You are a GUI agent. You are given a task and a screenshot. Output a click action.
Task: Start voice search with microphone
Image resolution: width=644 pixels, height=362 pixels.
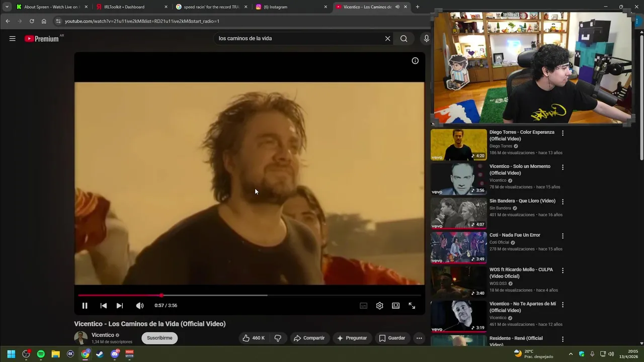pos(426,39)
